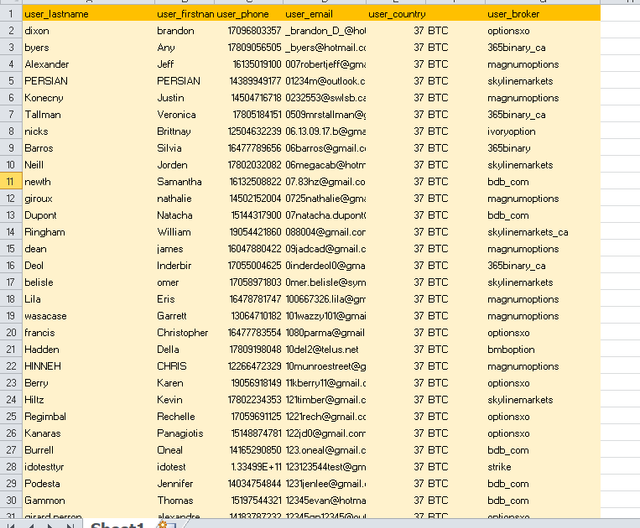
Task: Select the Burrell lastname cell
Action: [x=89, y=450]
